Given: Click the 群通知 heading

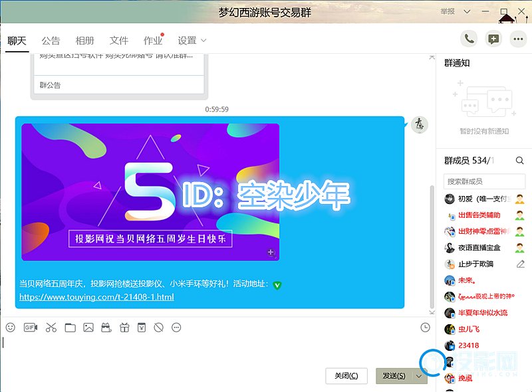Looking at the screenshot, I should tap(457, 63).
